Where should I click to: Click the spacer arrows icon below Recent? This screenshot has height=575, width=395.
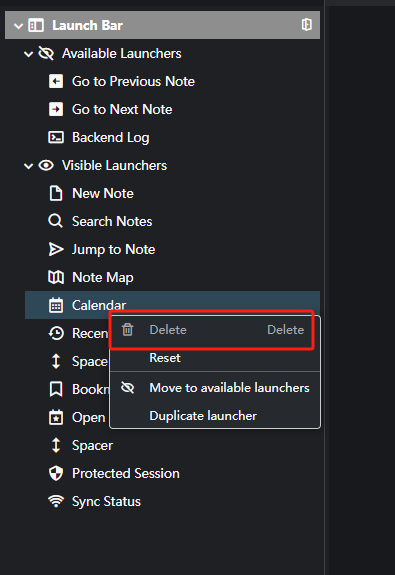click(56, 361)
